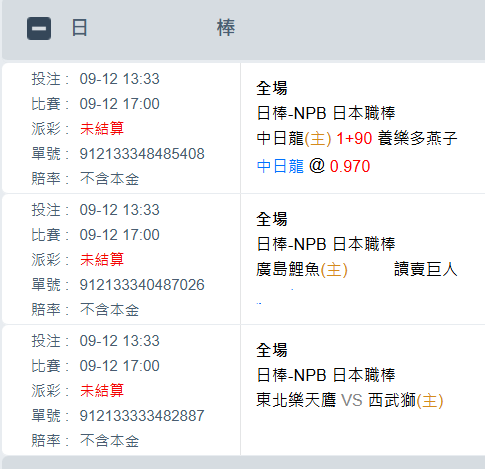Image resolution: width=485 pixels, height=469 pixels.
Task: Click the 日 棒 section header title
Action: [x=153, y=28]
